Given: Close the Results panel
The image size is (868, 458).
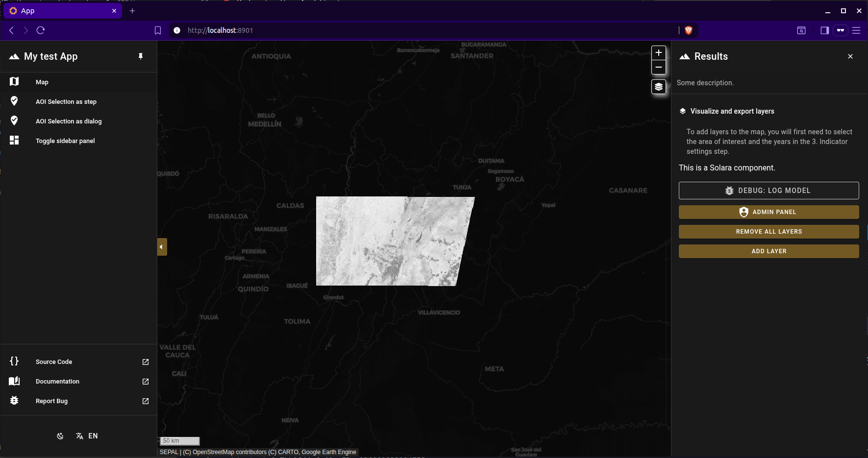Looking at the screenshot, I should coord(850,56).
